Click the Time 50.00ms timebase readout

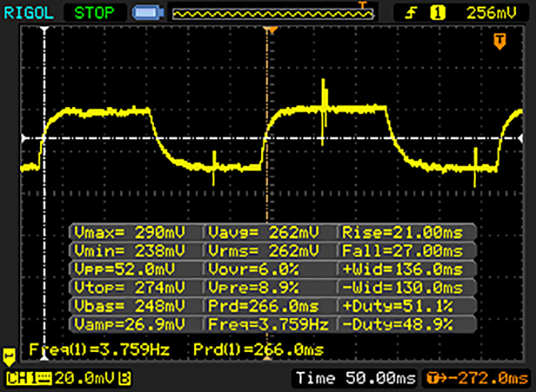coord(355,379)
